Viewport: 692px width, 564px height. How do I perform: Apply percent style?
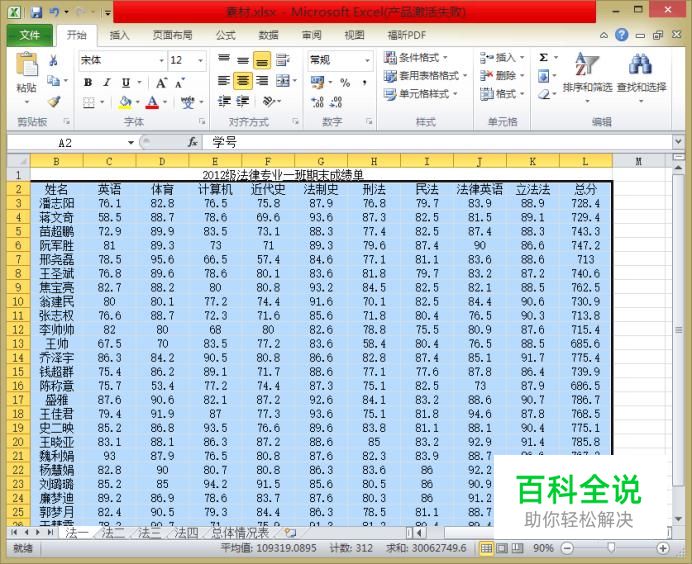point(345,82)
